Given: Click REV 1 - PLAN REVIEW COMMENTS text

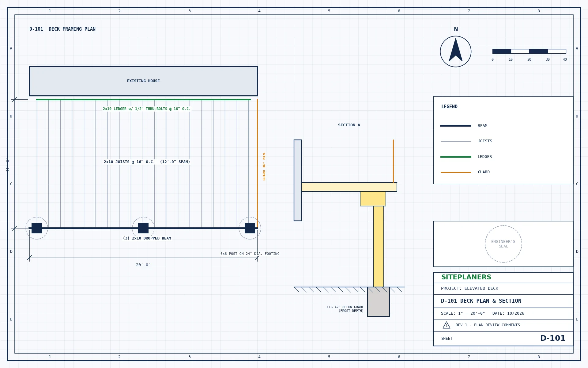Looking at the screenshot, I should (x=488, y=325).
